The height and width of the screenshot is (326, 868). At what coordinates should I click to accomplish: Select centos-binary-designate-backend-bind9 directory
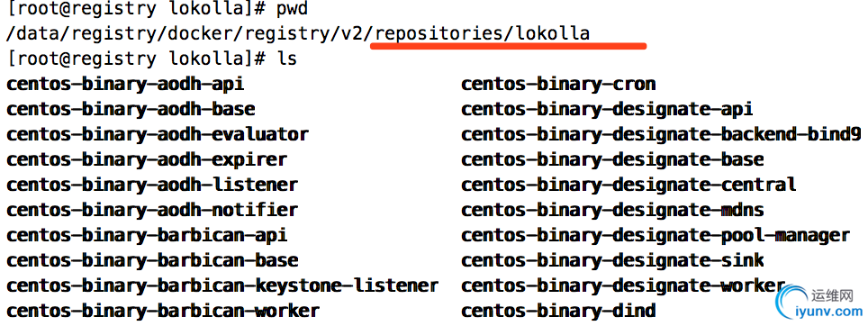coord(661,134)
